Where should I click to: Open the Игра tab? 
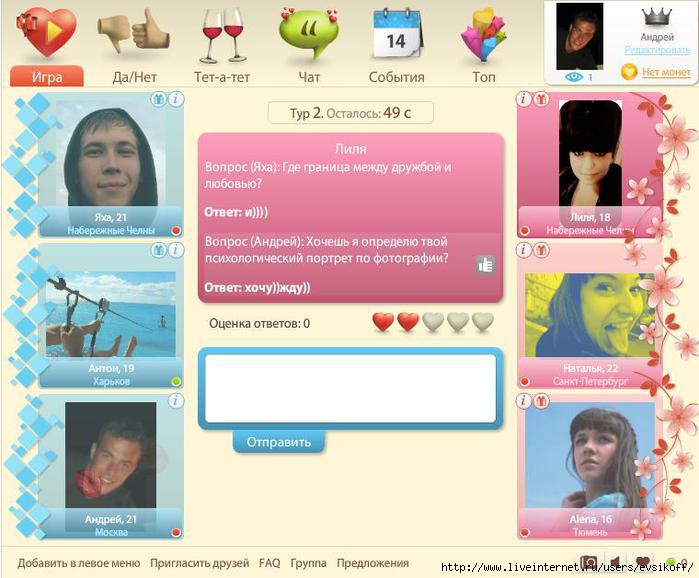tap(47, 77)
